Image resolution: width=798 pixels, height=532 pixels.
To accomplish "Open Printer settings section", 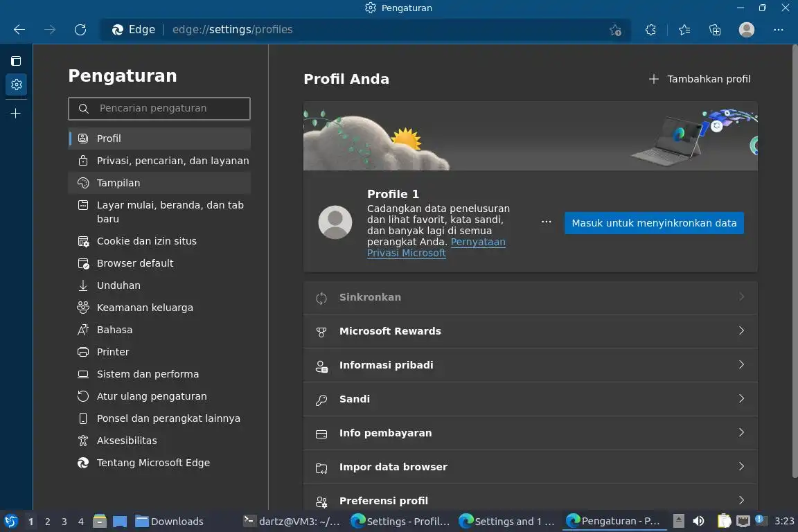I will pyautogui.click(x=159, y=352).
